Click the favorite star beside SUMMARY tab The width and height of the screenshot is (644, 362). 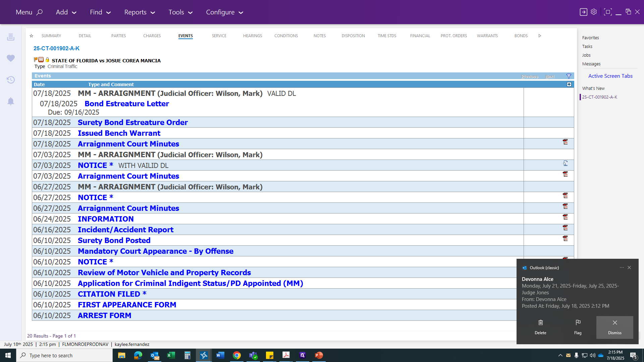[x=31, y=36]
